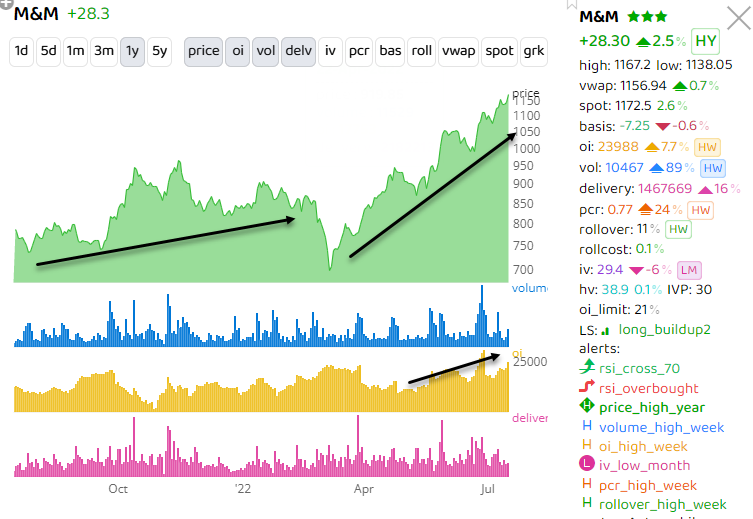
Task: Select the 1y timeframe button
Action: [x=132, y=51]
